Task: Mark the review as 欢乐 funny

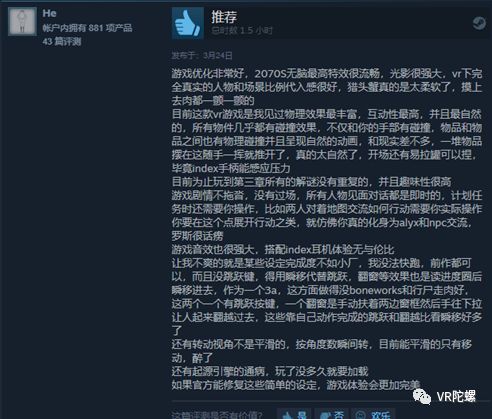Action: pyautogui.click(x=373, y=414)
